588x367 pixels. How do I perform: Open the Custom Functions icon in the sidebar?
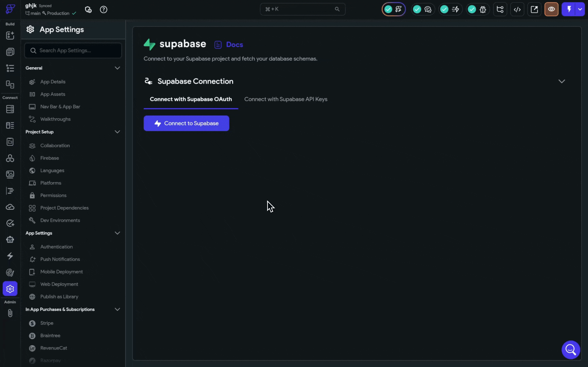(10, 191)
